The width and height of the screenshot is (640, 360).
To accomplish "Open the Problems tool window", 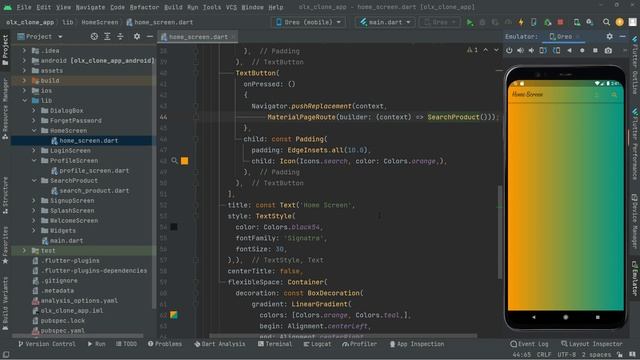I will click(164, 344).
